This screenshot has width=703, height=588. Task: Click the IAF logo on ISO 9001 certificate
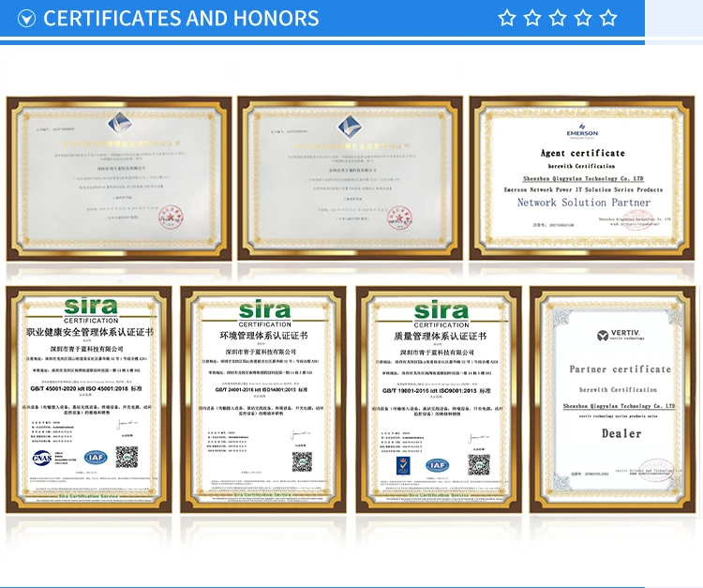(437, 464)
